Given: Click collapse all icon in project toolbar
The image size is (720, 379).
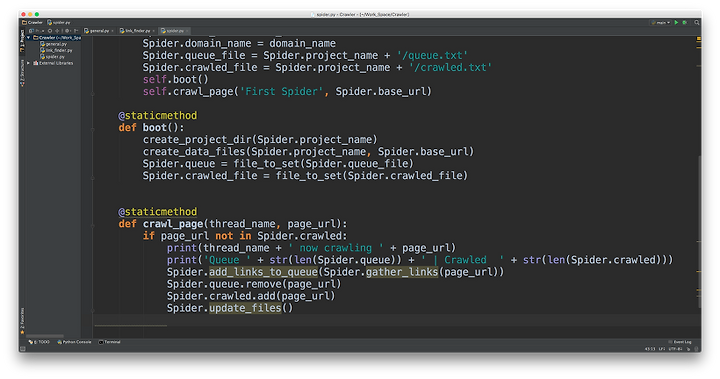Looking at the screenshot, I should 57,31.
